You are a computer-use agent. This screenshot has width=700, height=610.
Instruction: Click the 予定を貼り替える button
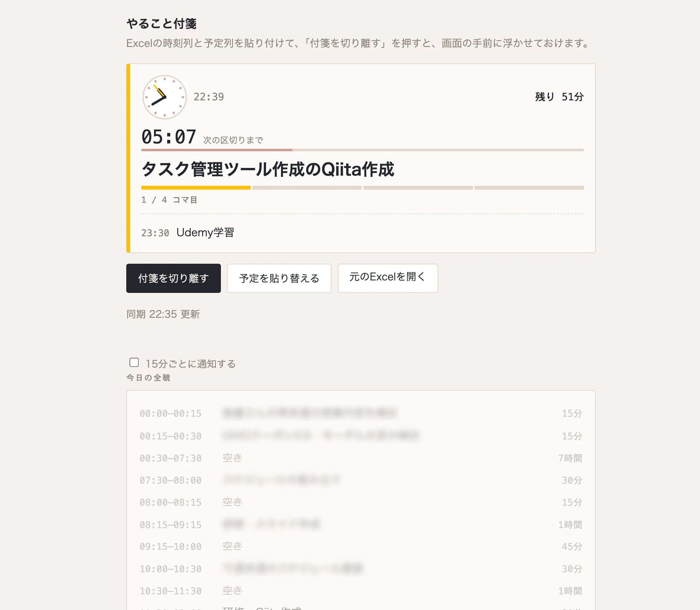tap(279, 278)
